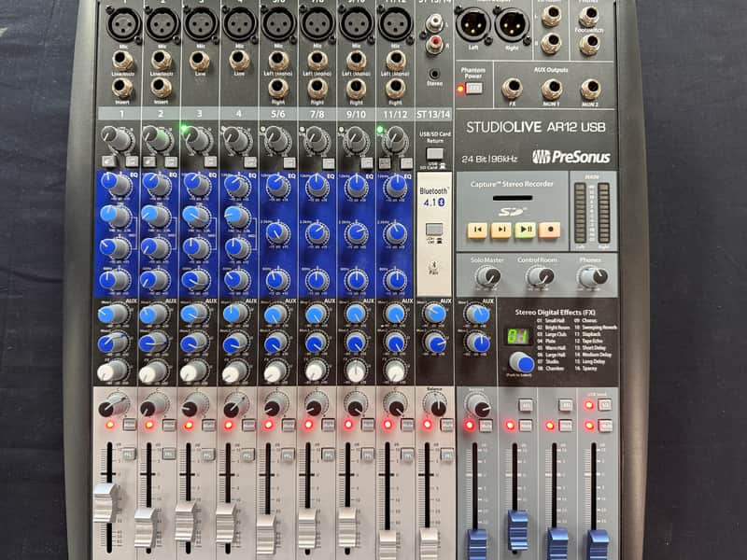Image resolution: width=747 pixels, height=560 pixels.
Task: Turn channel 9/10 high EQ knob
Action: (356, 186)
